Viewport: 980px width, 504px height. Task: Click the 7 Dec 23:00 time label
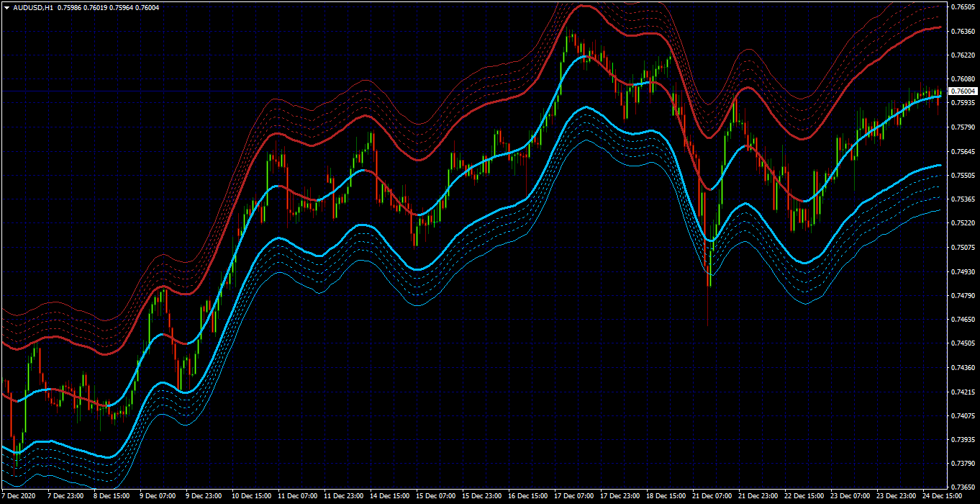(65, 496)
